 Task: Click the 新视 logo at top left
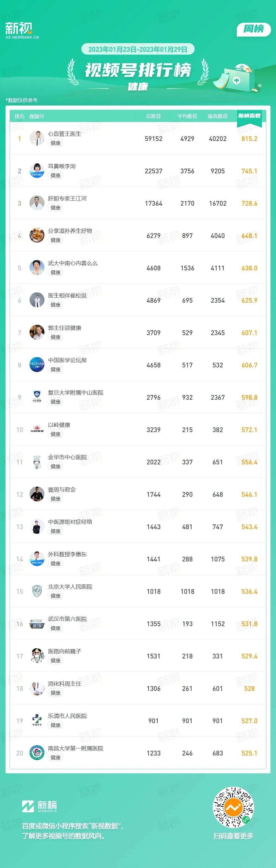click(x=22, y=30)
